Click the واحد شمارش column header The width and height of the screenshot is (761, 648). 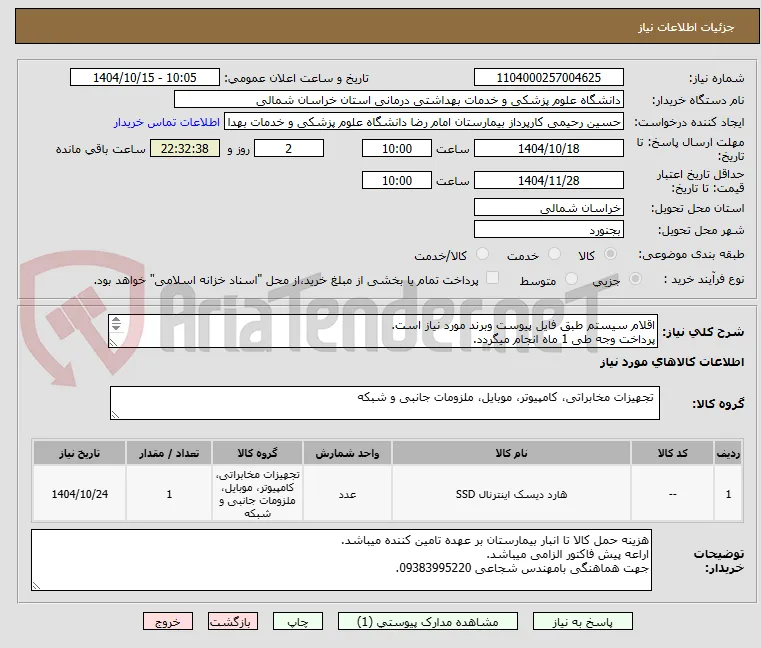[347, 453]
